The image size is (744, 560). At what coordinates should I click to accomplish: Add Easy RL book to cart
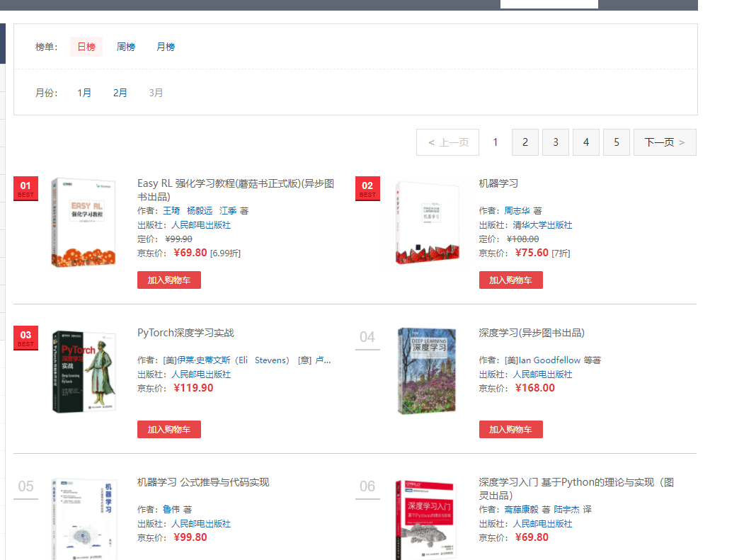pyautogui.click(x=169, y=280)
